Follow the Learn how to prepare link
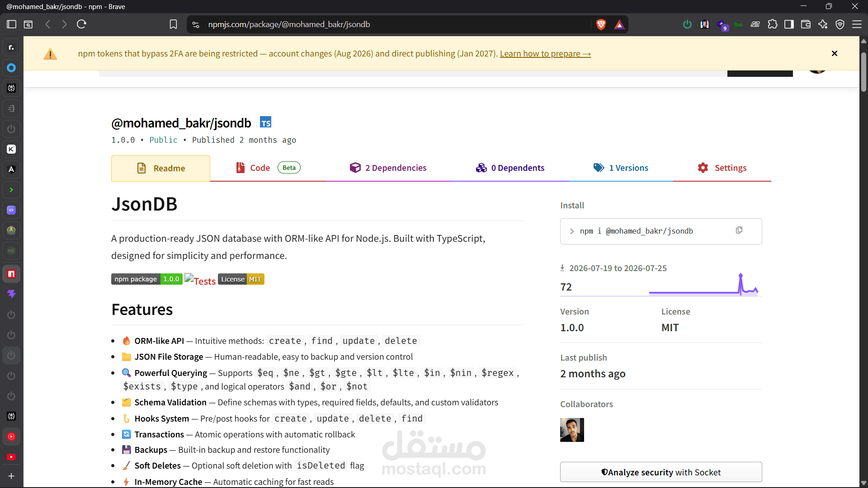The width and height of the screenshot is (868, 488). 545,54
